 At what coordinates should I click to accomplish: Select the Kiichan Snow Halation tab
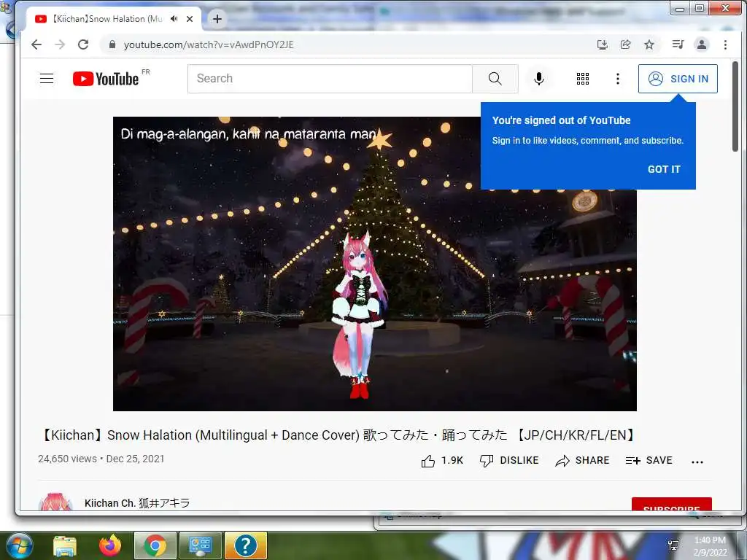(108, 19)
